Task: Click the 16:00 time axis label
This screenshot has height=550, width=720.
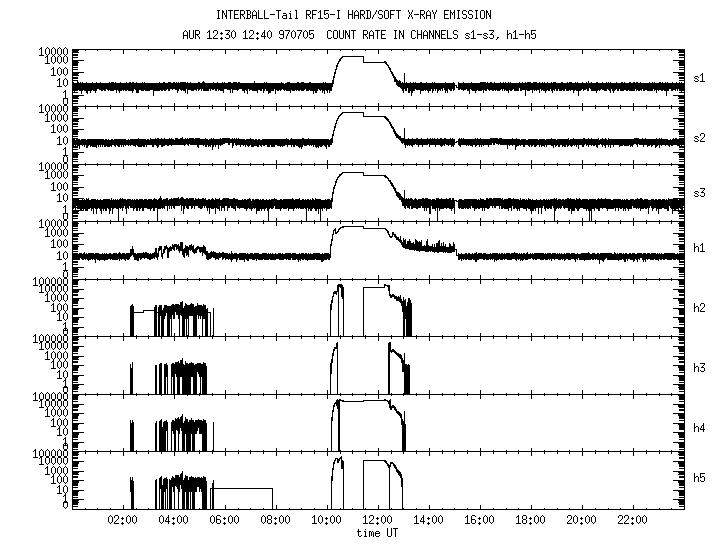Action: point(479,520)
